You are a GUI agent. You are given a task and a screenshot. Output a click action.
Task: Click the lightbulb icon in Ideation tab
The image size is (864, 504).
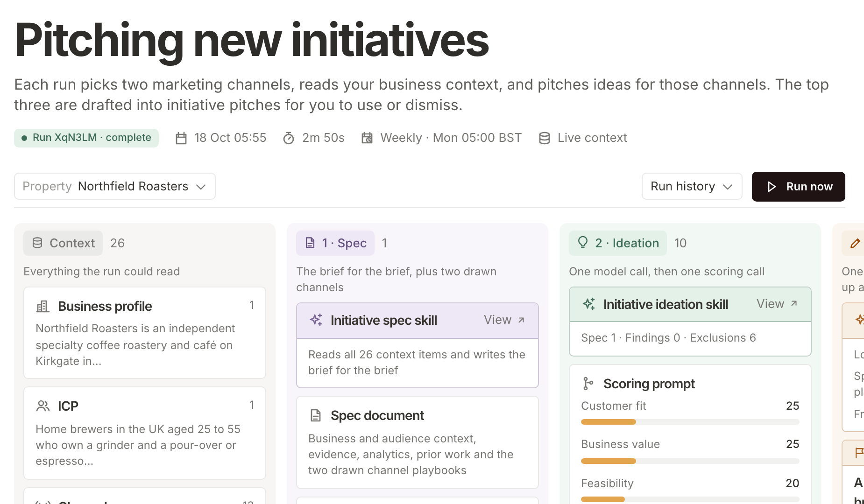pos(582,242)
